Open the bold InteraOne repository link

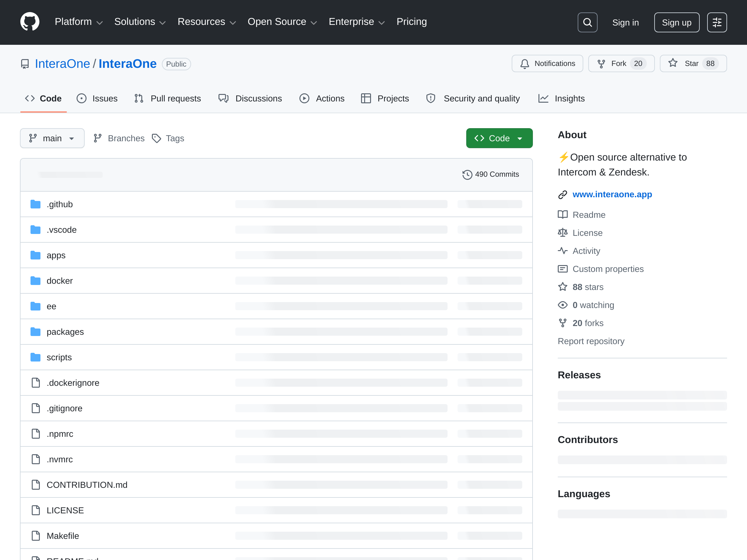point(128,64)
